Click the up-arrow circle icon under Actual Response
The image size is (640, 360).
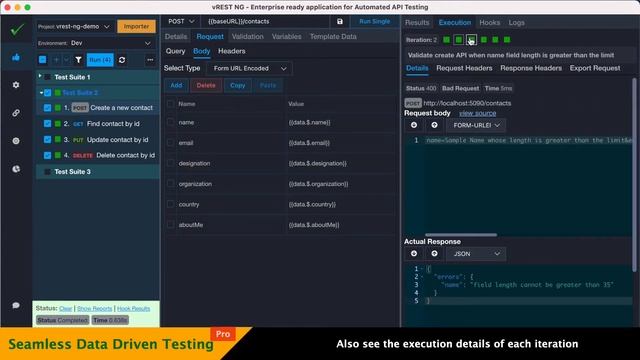pos(434,254)
